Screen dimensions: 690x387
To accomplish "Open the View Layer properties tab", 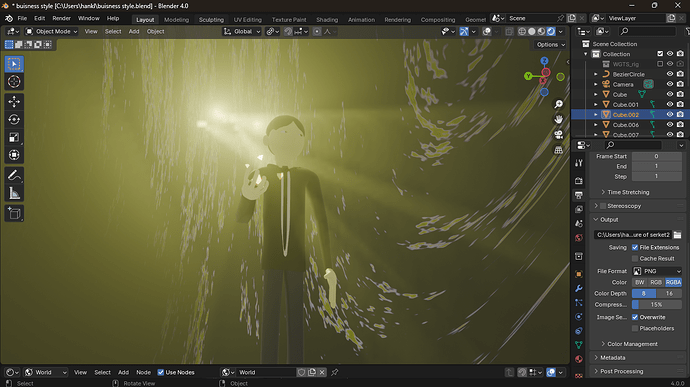I will pos(579,209).
